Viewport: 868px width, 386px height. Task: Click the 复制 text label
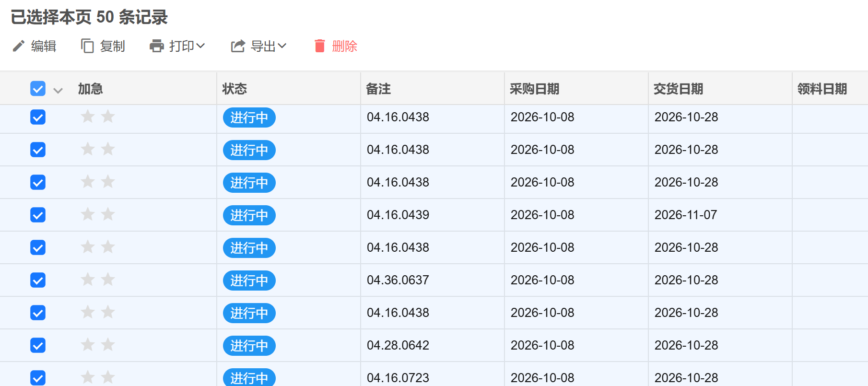pos(113,46)
